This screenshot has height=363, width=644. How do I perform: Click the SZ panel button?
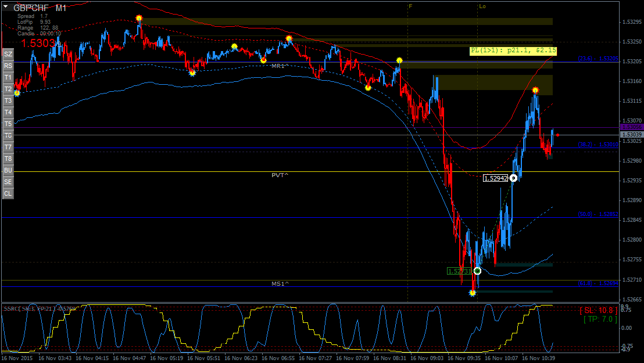click(8, 54)
